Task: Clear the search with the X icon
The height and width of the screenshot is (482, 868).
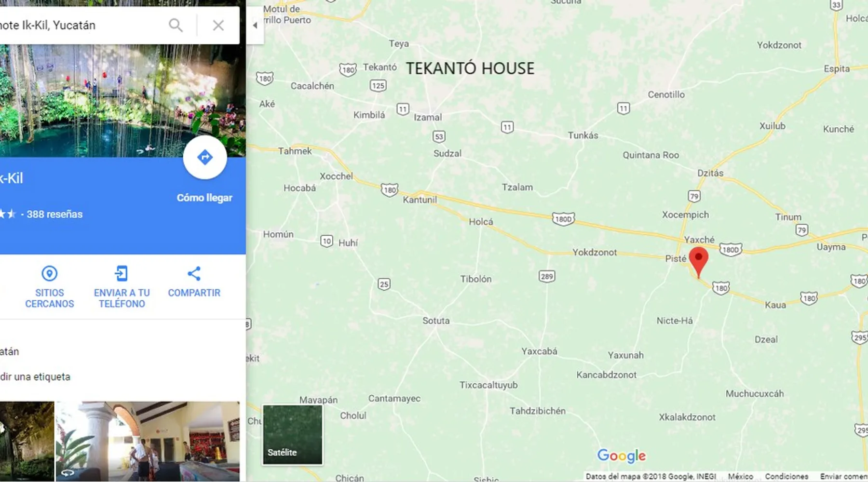Action: (218, 25)
